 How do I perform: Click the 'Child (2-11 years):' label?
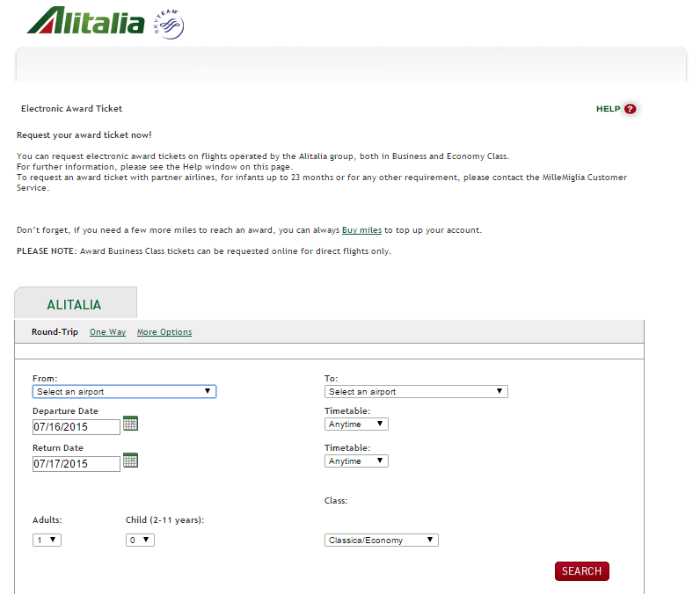point(164,520)
